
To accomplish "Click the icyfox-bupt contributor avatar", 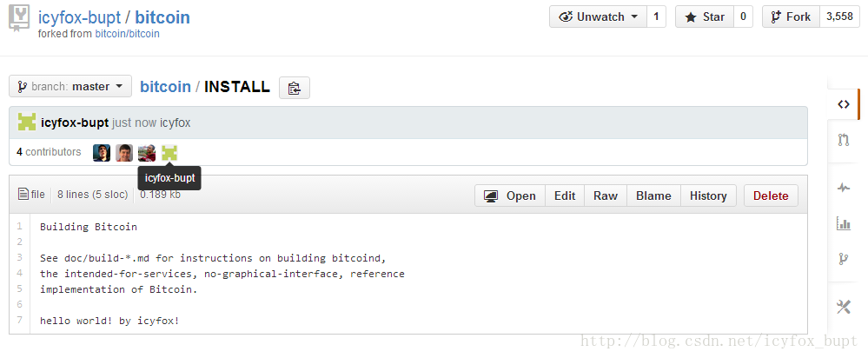I will (x=169, y=153).
